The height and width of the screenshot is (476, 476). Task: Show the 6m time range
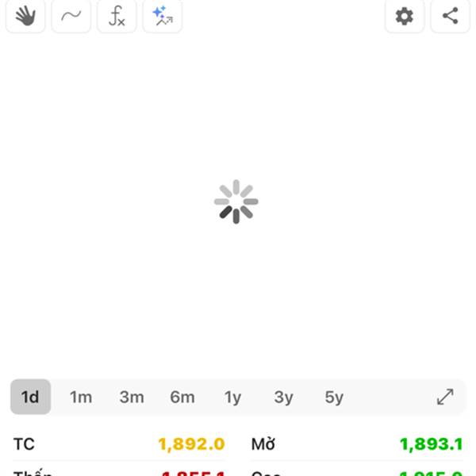(182, 397)
